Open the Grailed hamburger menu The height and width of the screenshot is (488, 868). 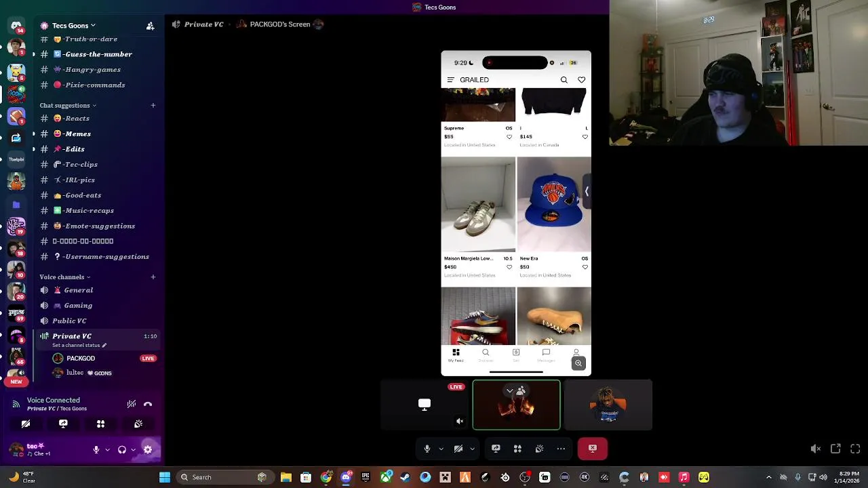(450, 80)
